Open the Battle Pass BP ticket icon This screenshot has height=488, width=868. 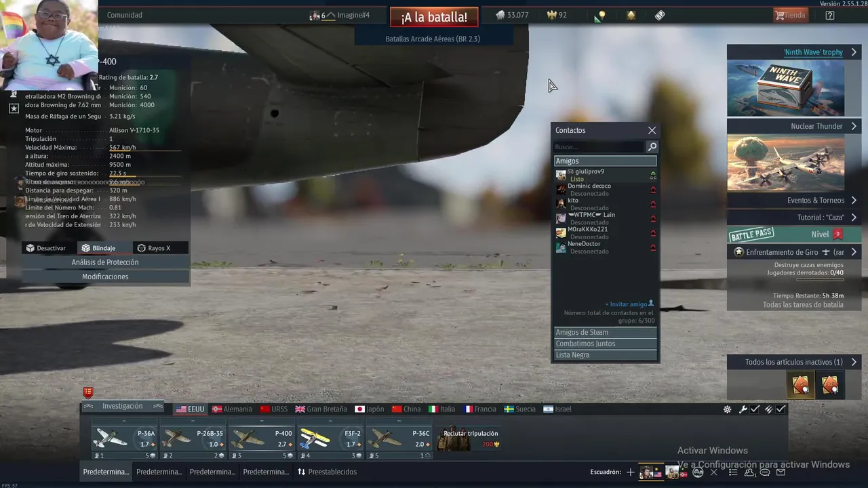coord(660,15)
